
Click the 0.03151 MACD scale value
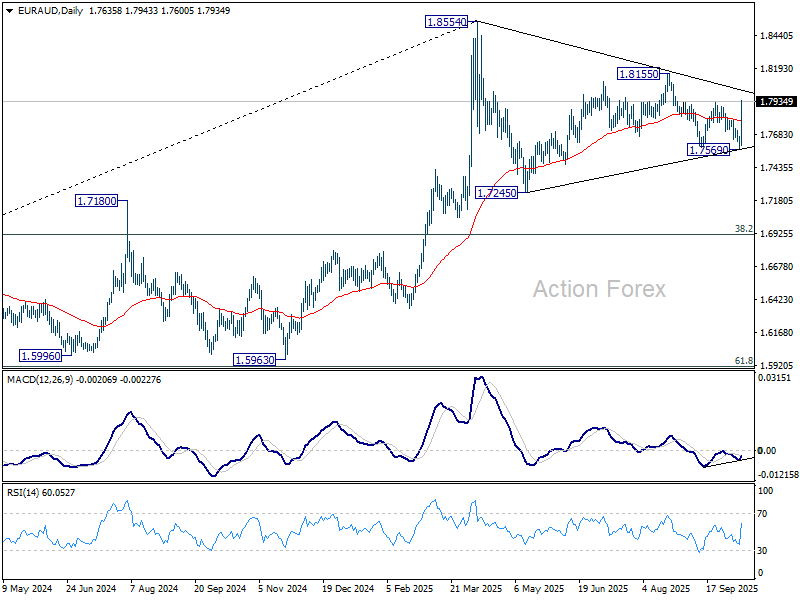click(x=774, y=378)
